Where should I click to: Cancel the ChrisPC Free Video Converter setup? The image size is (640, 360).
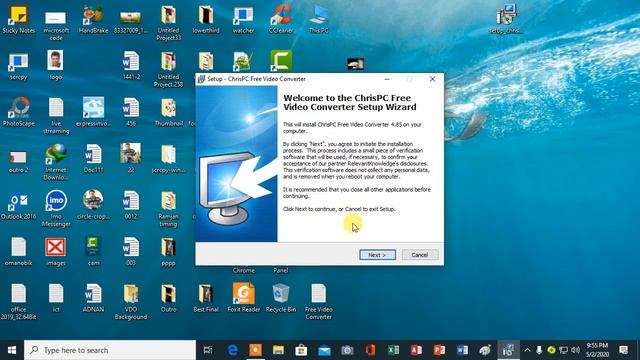420,255
